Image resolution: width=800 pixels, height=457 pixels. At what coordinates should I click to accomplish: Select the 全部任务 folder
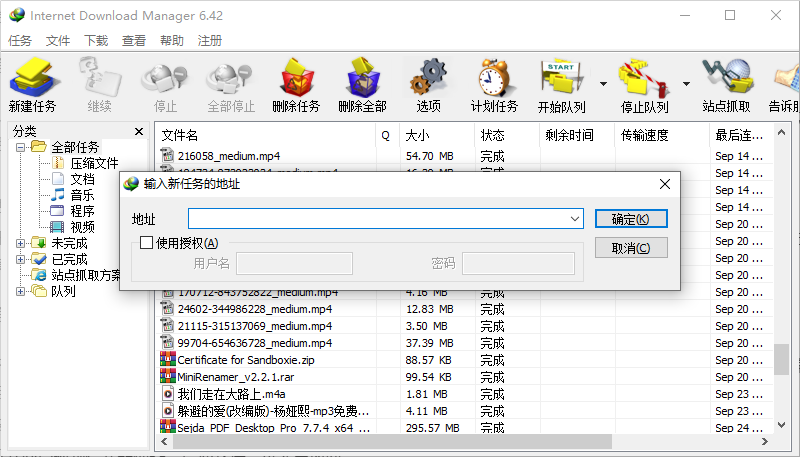[x=74, y=147]
